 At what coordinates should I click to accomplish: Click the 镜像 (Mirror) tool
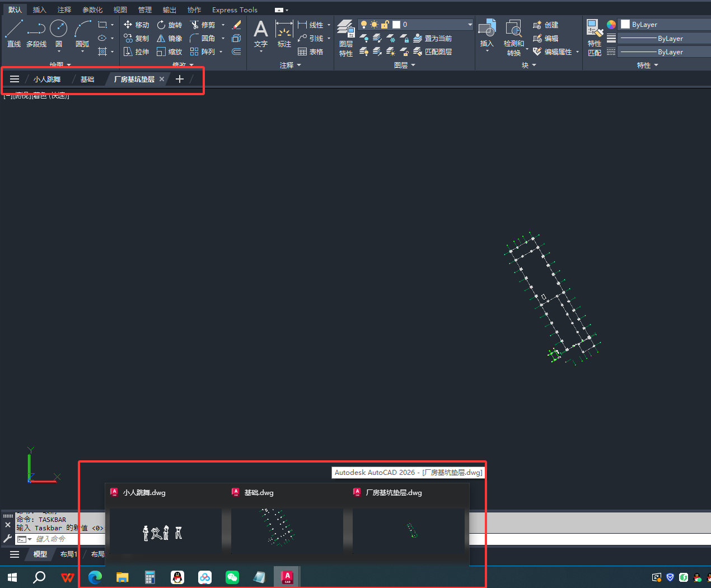point(169,38)
